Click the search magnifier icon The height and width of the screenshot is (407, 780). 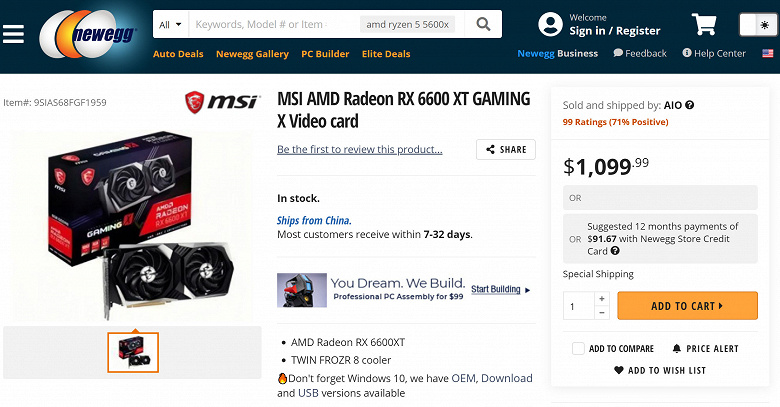[x=483, y=24]
